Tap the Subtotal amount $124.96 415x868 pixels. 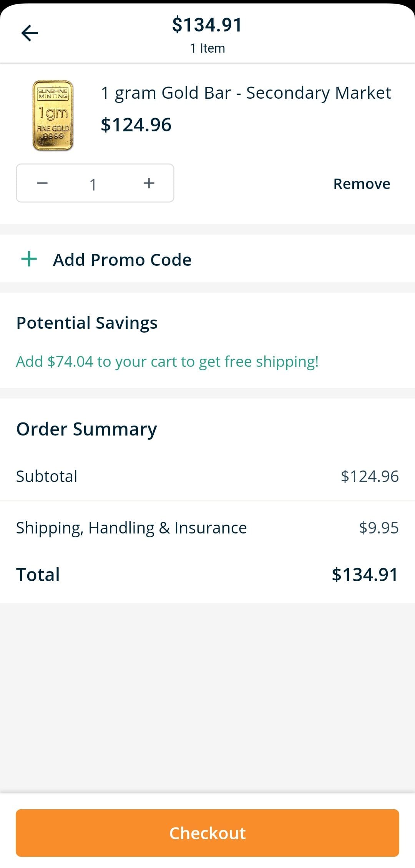coord(369,476)
